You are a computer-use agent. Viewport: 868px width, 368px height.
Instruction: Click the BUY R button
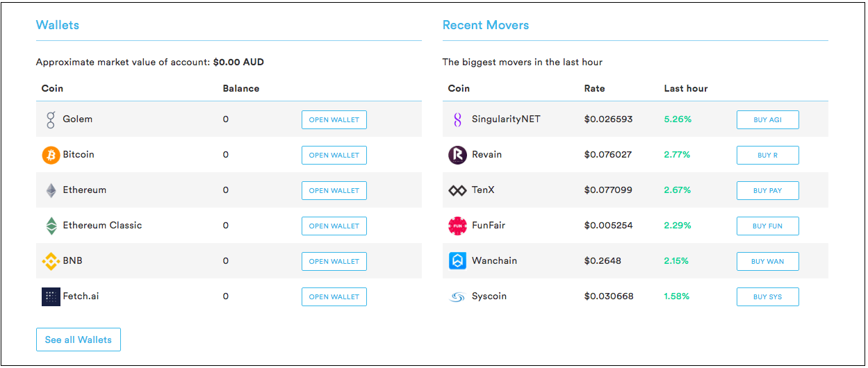pos(768,155)
